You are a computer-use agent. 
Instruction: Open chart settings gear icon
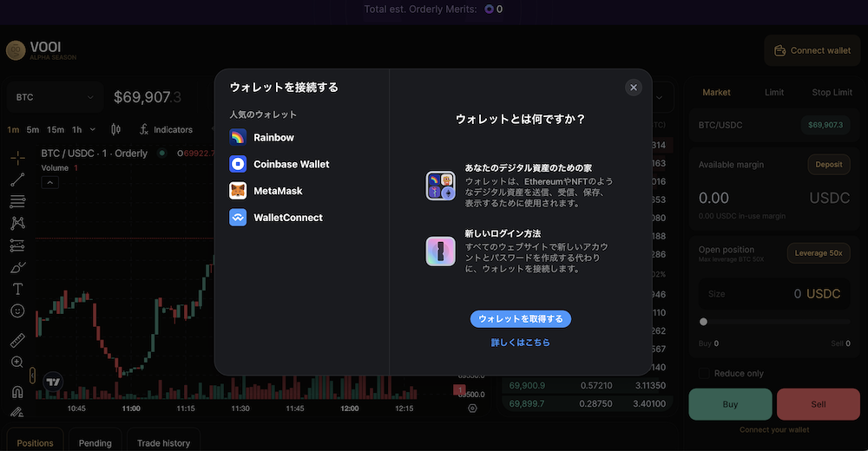tap(472, 409)
